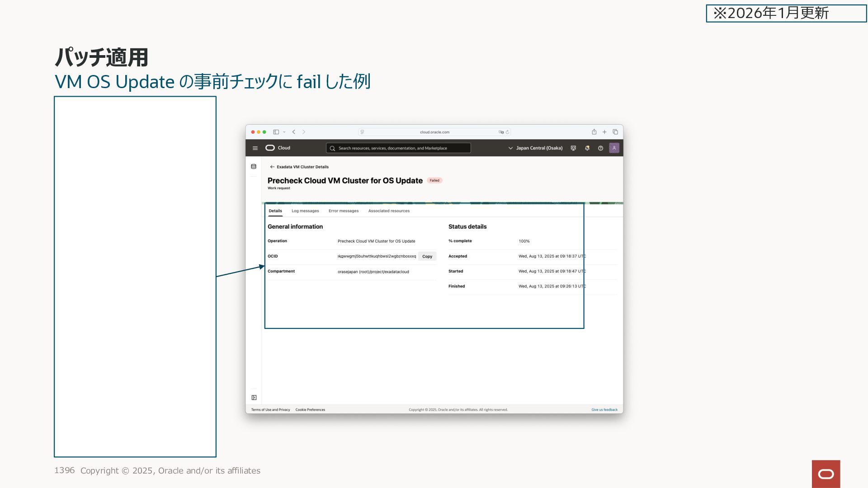The image size is (868, 488).
Task: Expand the Japan Central (Osaka) region dropdown
Action: pyautogui.click(x=535, y=148)
